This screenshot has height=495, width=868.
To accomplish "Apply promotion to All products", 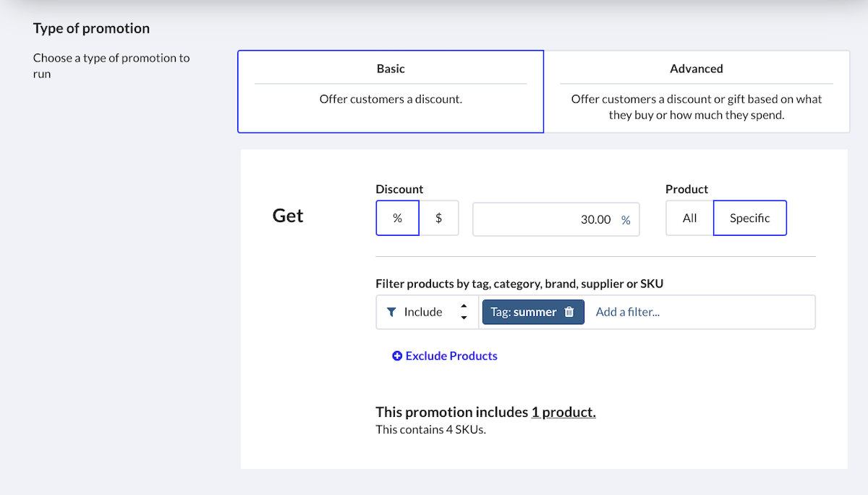I will coord(690,218).
